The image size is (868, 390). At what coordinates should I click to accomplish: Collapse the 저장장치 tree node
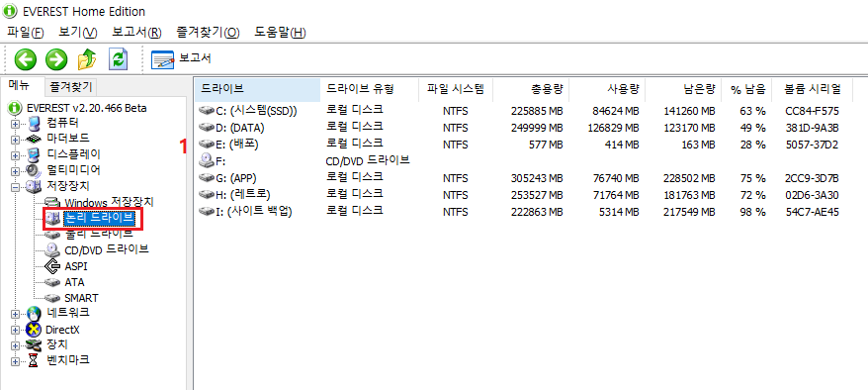coord(15,187)
